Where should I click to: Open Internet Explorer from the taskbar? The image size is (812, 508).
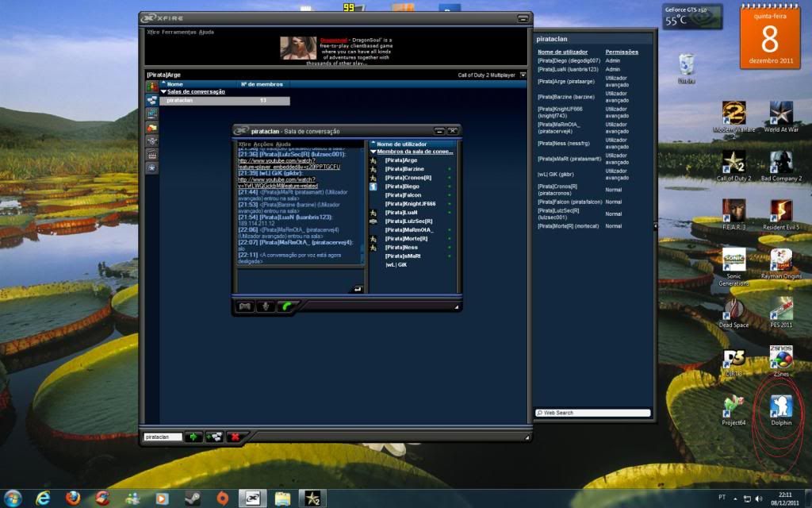coord(43,498)
